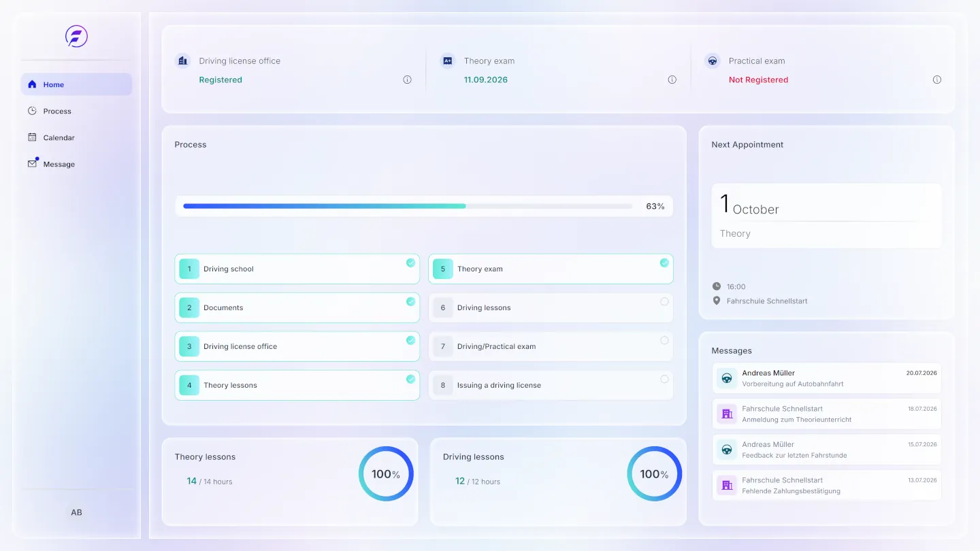Open step 7 Driving/Practical exam

[x=551, y=346]
